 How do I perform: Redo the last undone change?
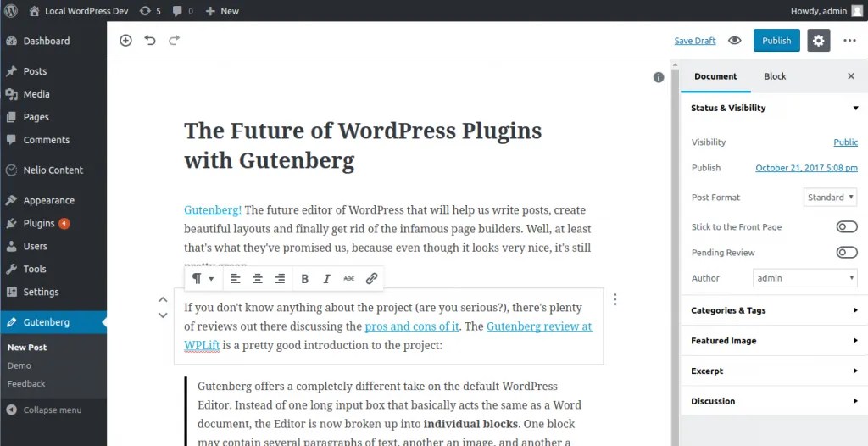174,40
